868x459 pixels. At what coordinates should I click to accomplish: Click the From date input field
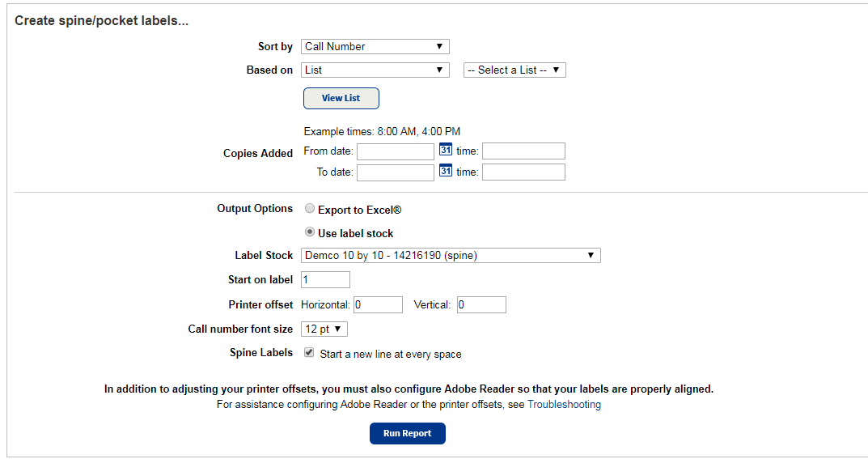[x=396, y=151]
